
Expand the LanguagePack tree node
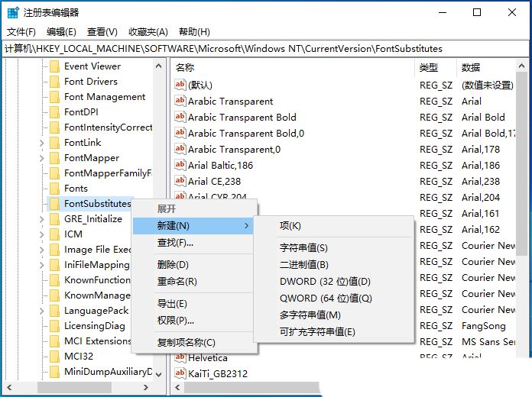tap(42, 311)
